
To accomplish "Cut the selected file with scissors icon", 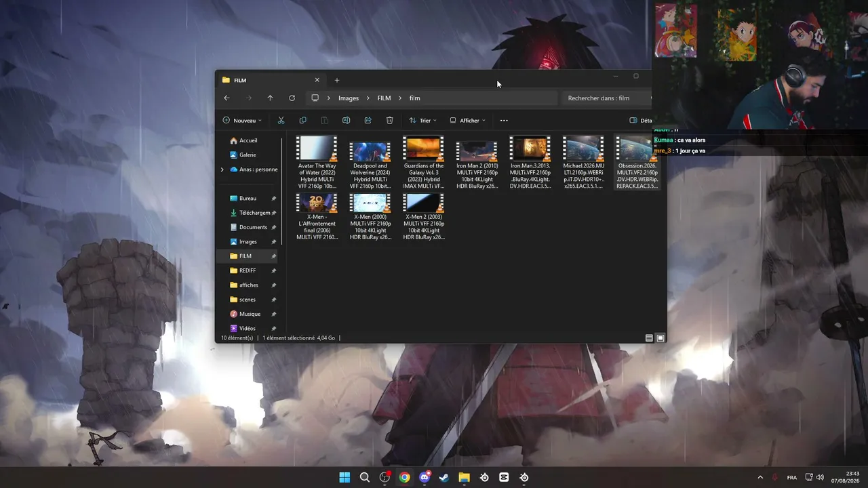I will tap(281, 121).
